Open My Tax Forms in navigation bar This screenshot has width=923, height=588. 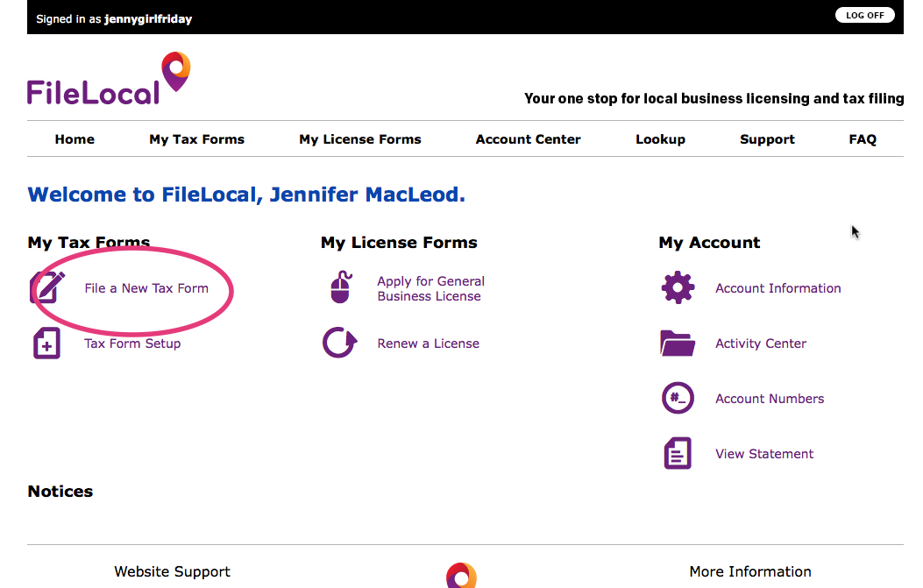(x=196, y=139)
